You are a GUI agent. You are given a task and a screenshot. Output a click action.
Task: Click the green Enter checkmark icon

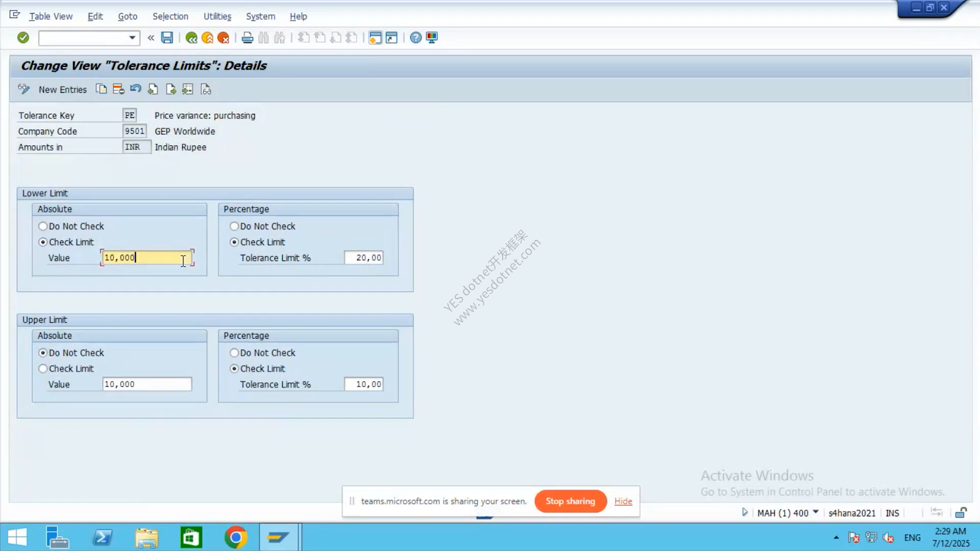[23, 37]
